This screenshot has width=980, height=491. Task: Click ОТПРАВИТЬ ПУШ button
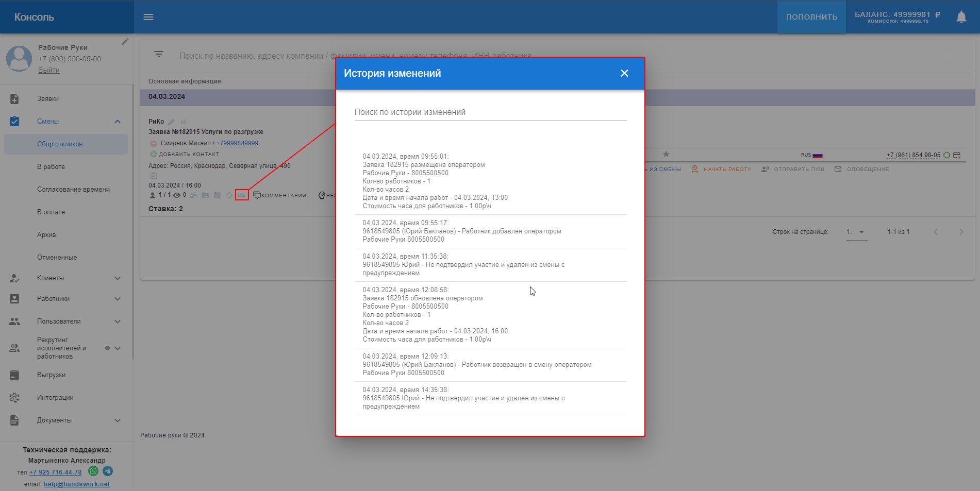tap(793, 169)
